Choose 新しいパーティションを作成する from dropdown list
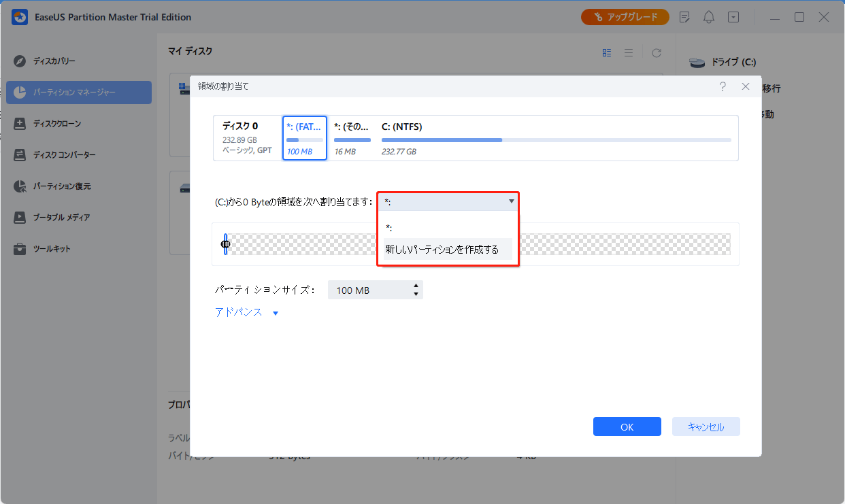Image resolution: width=845 pixels, height=504 pixels. tap(442, 250)
